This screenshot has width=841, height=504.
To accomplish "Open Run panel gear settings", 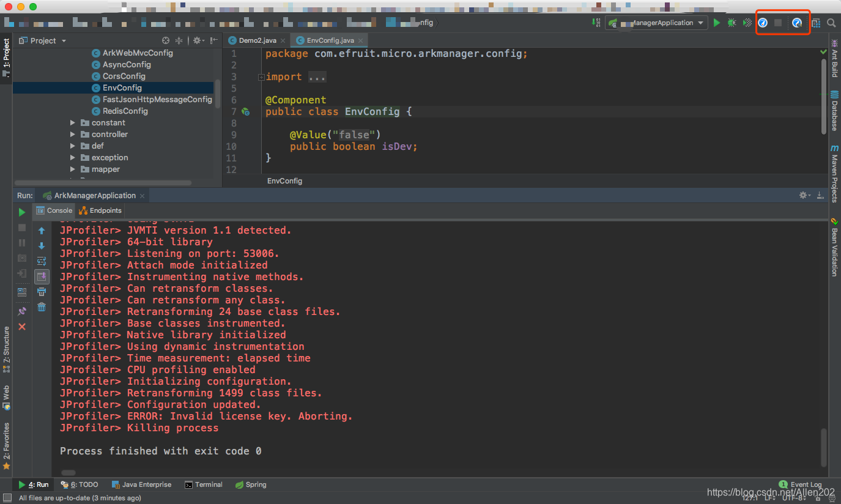I will click(x=805, y=195).
